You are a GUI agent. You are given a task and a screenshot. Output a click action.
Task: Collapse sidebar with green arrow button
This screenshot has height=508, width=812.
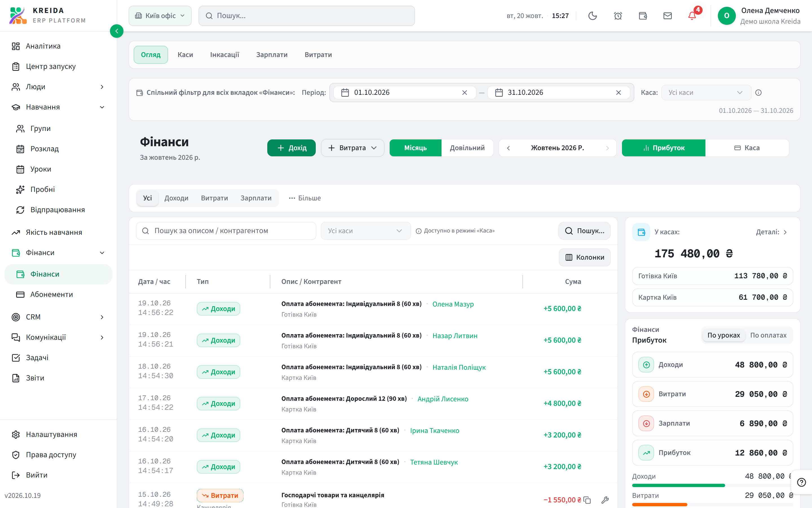pyautogui.click(x=116, y=31)
